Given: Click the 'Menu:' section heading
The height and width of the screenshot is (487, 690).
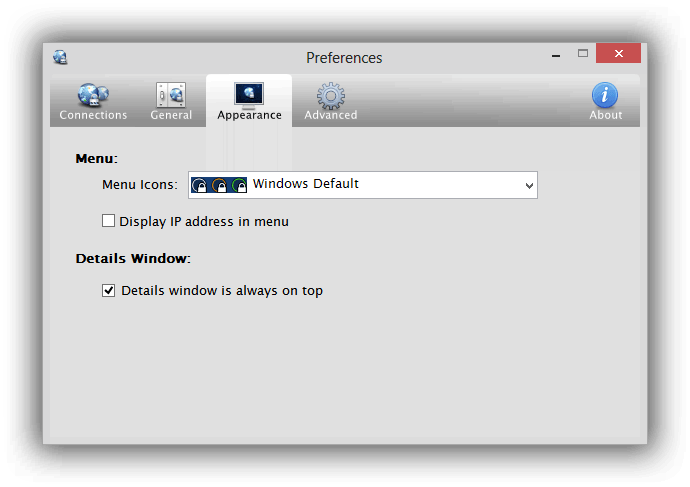Looking at the screenshot, I should coord(96,158).
